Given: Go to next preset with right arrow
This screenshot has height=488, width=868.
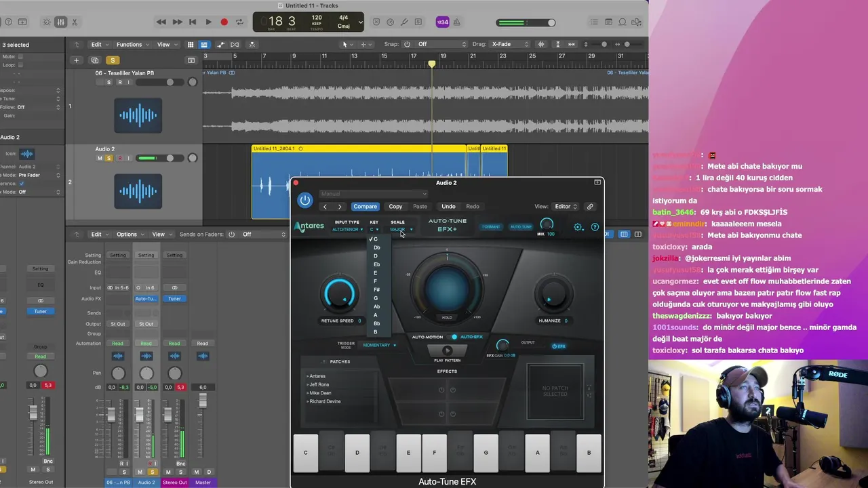Looking at the screenshot, I should (x=340, y=207).
